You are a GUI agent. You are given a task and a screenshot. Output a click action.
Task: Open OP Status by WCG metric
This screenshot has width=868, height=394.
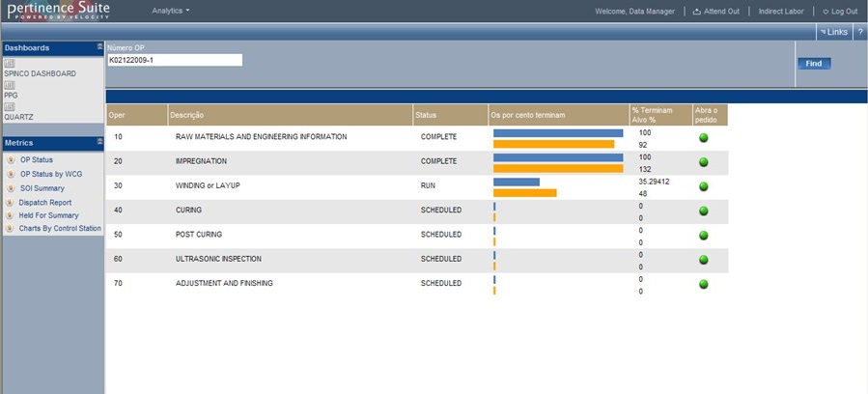click(51, 174)
